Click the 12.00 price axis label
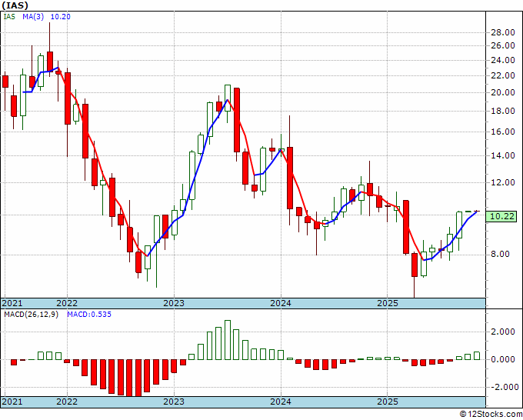Screen dimensions: 523x420 pos(502,182)
